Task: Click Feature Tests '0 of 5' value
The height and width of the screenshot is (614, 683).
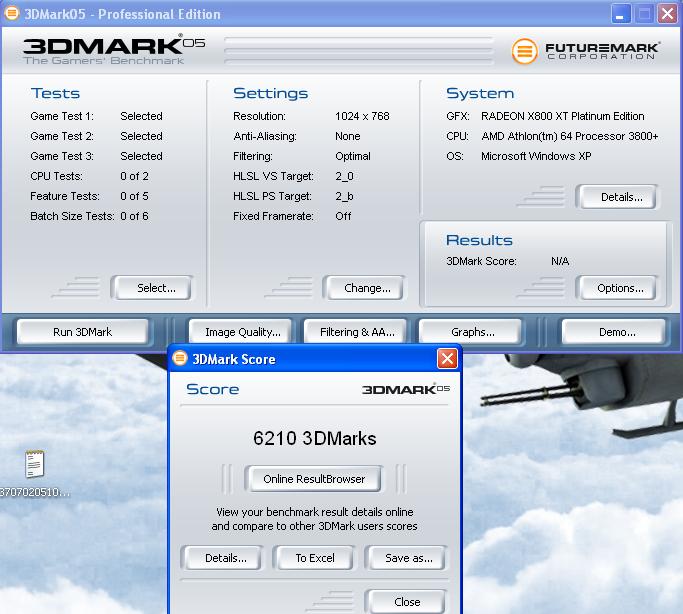Action: tap(134, 196)
